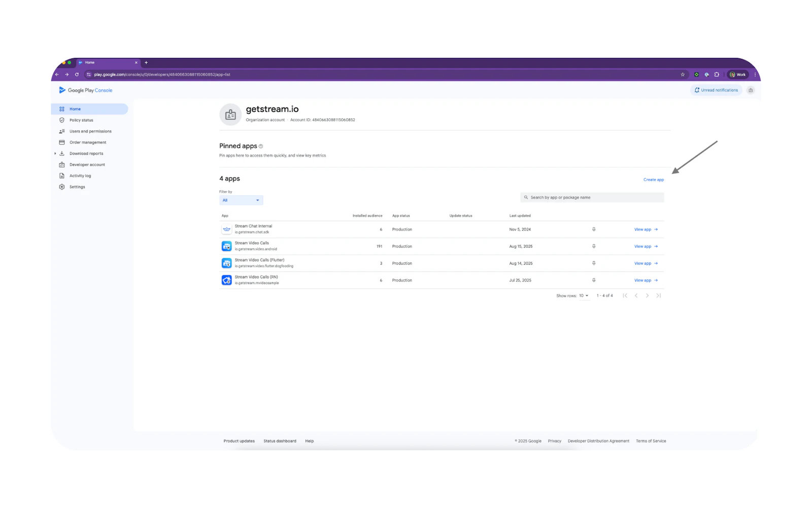Open Settings from the sidebar

coord(77,187)
